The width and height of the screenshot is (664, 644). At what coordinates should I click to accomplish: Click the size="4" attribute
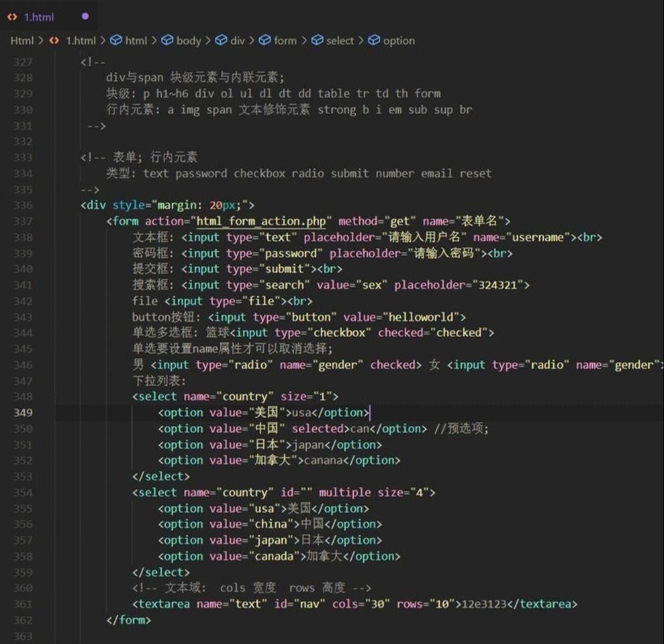(403, 493)
